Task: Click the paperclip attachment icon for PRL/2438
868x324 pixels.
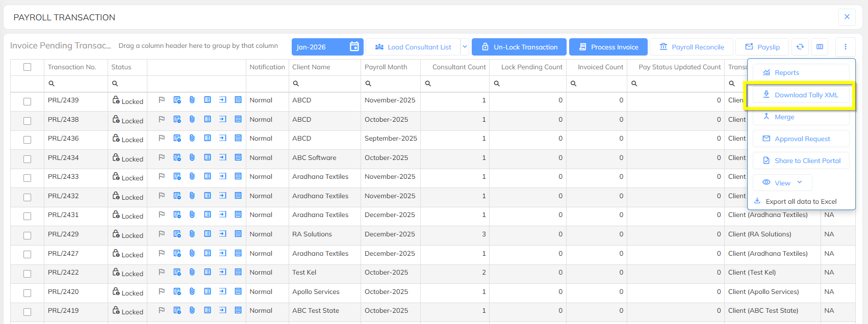Action: [x=192, y=119]
